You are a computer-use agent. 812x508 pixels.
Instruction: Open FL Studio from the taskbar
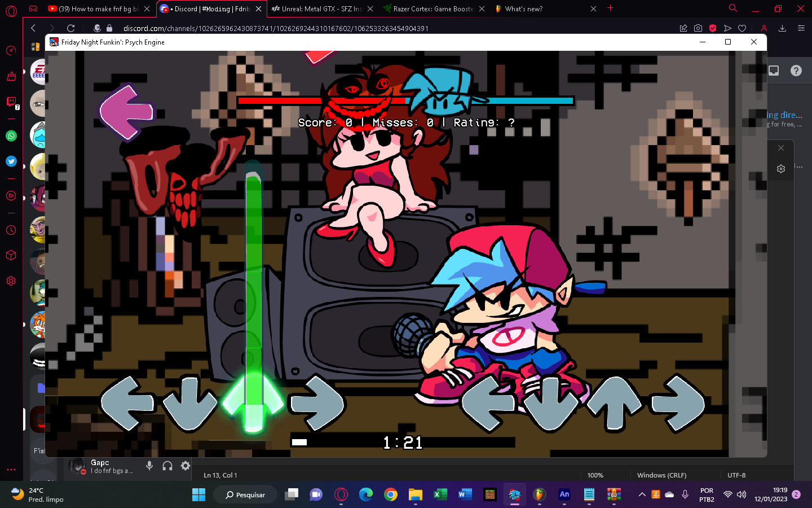click(540, 494)
